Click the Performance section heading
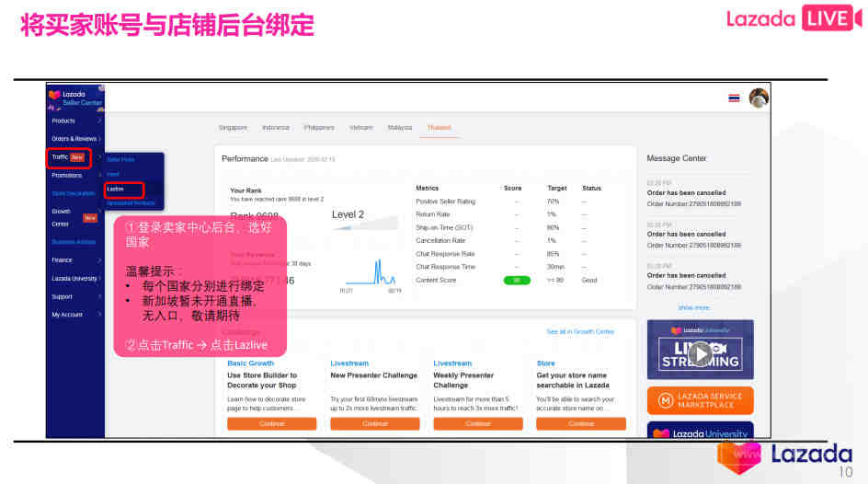 245,159
